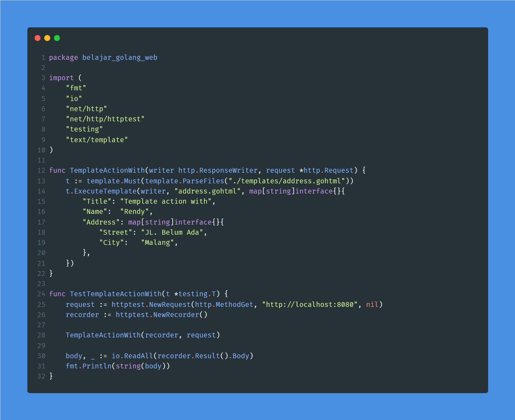This screenshot has width=515, height=420.
Task: Click '*testing.T' parameter type
Action: [x=195, y=294]
